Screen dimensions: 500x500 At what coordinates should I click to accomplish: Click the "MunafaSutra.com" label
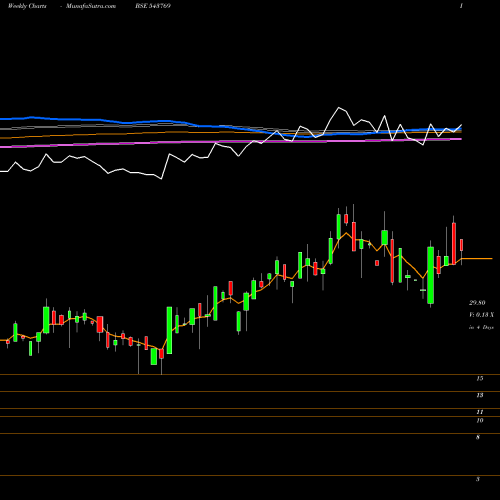(91, 6)
